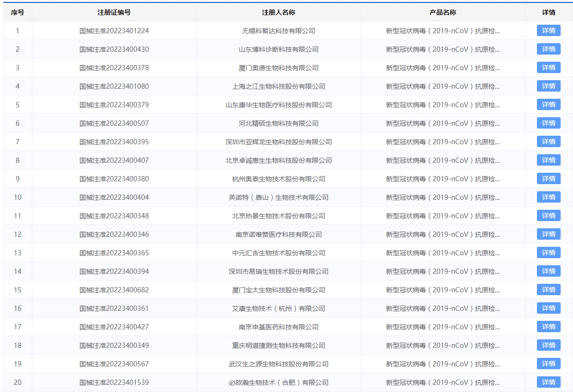The image size is (573, 392).
Task: Select registration number 国械注准20223400379
Action: 114,105
